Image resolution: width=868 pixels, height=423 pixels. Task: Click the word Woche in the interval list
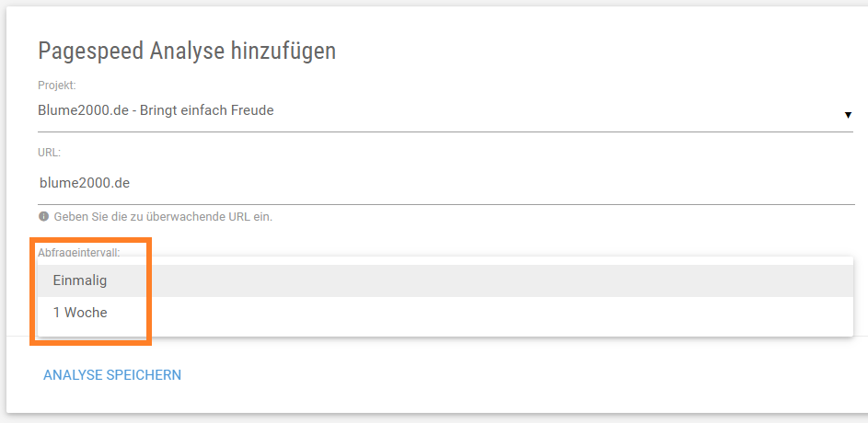pos(86,313)
